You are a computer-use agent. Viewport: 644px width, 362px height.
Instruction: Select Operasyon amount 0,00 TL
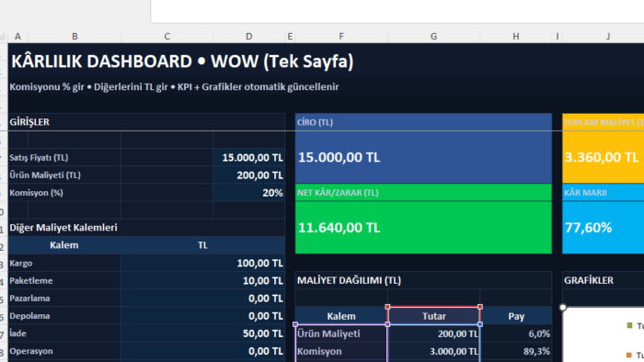203,351
